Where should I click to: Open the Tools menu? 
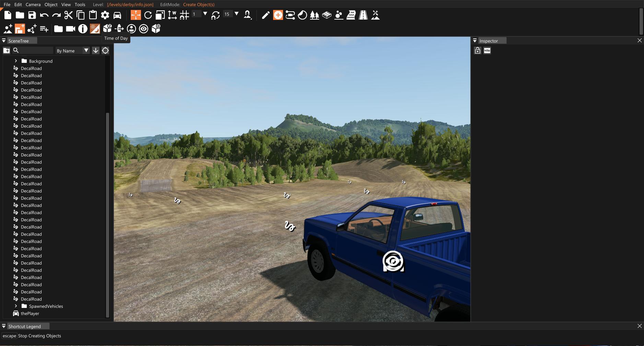point(80,4)
